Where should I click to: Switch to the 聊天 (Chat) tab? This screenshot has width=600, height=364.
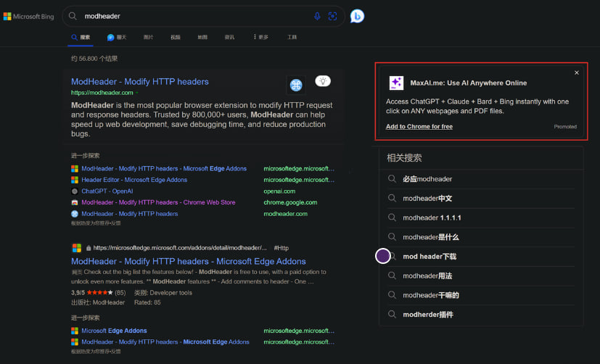(x=116, y=37)
